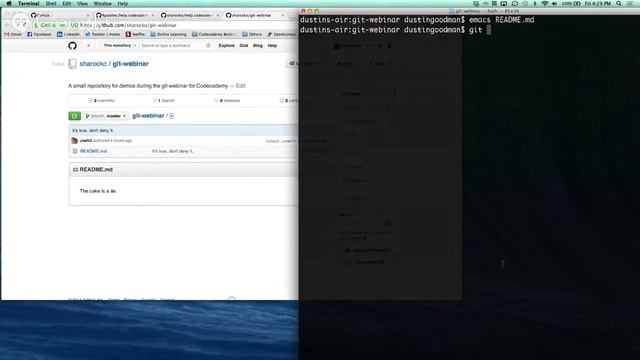Open the git-webinar repository title link
This screenshot has width=640, height=360.
click(x=131, y=64)
